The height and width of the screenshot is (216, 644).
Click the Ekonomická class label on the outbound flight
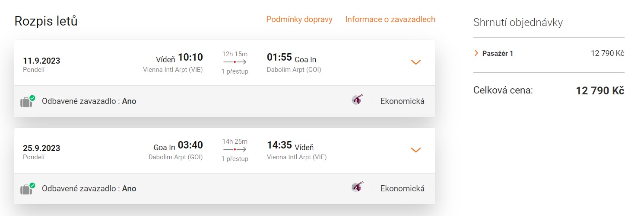pyautogui.click(x=402, y=101)
